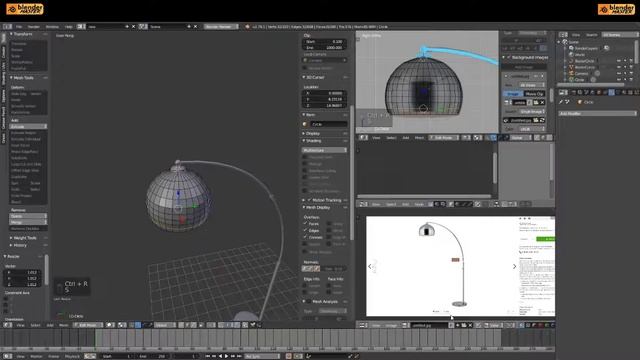Select the BezierCurve object in outliner
The image size is (640, 360).
pyautogui.click(x=584, y=67)
